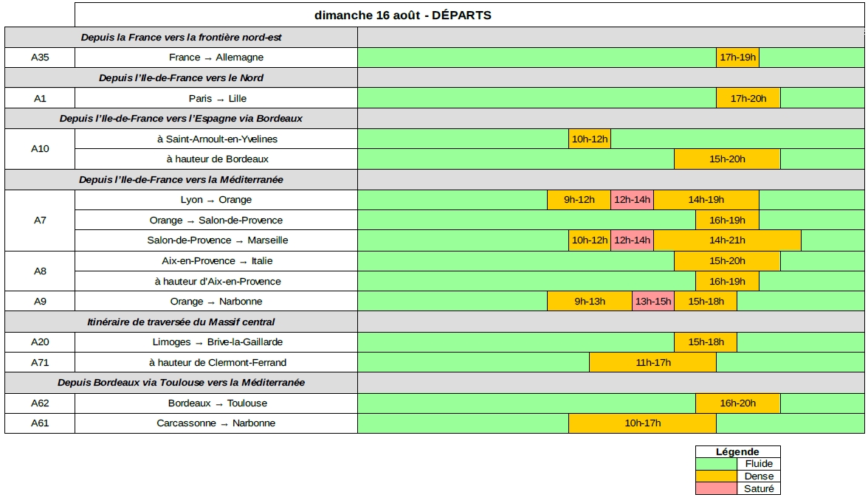Select the 11h-17h block at Clermont-Ferrand
The width and height of the screenshot is (868, 503).
pos(652,362)
